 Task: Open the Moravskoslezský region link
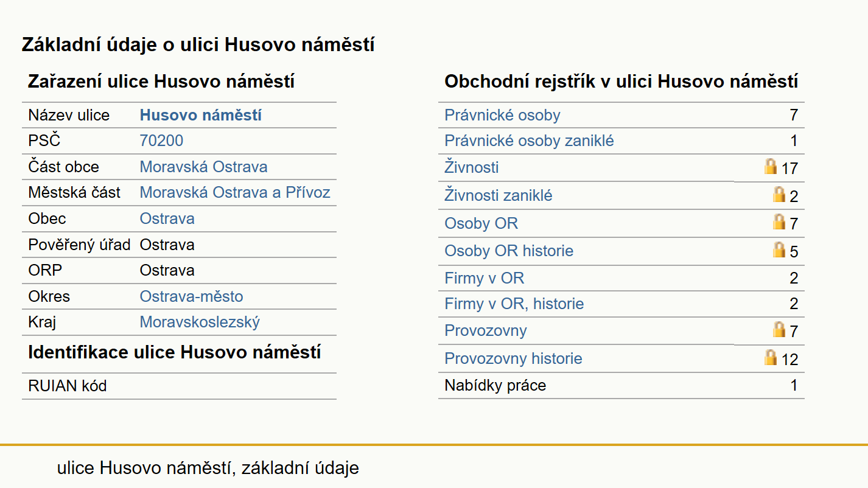(200, 322)
